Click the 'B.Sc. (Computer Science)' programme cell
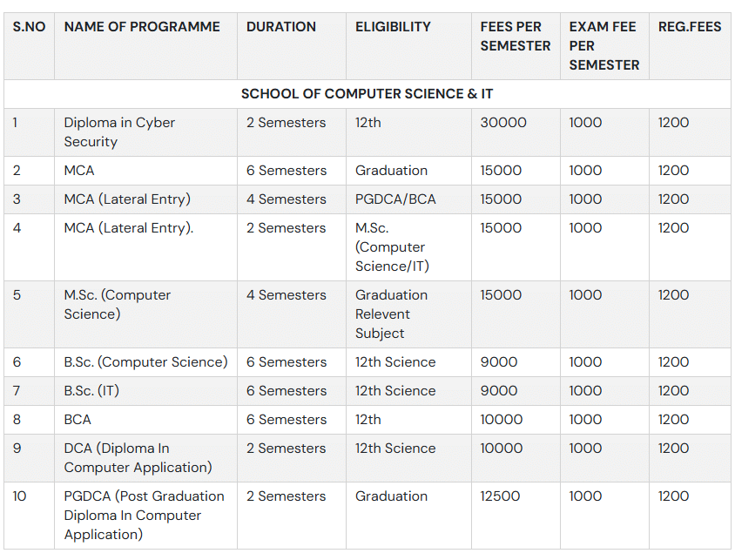This screenshot has width=735, height=560. (x=145, y=362)
